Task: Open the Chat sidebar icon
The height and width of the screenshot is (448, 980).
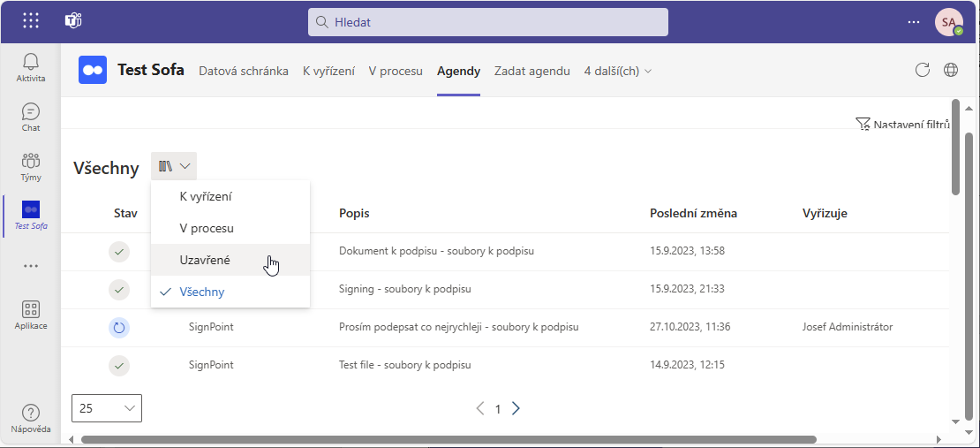Action: (x=31, y=117)
